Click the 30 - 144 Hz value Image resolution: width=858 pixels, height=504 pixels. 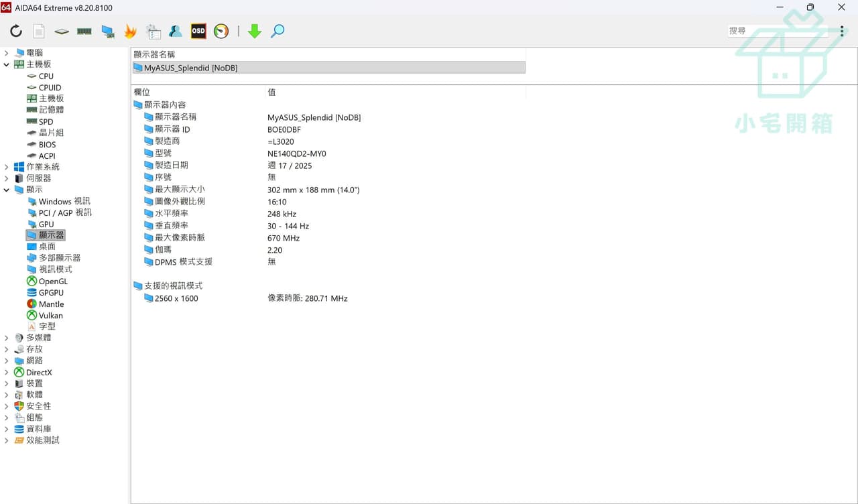[288, 226]
